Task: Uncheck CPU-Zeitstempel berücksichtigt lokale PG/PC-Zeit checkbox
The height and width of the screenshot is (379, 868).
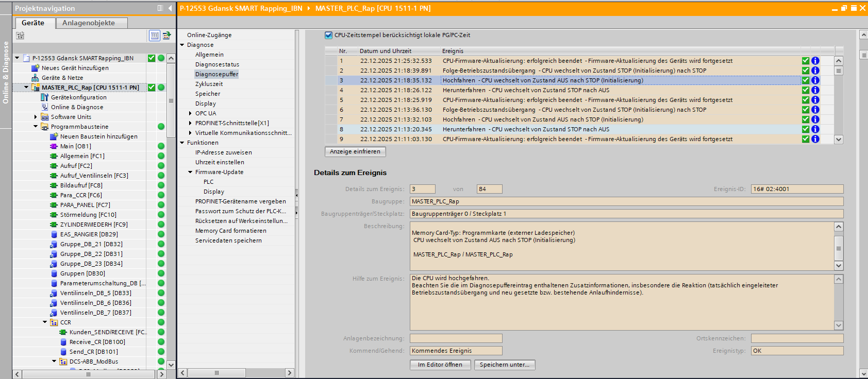Action: pyautogui.click(x=328, y=36)
